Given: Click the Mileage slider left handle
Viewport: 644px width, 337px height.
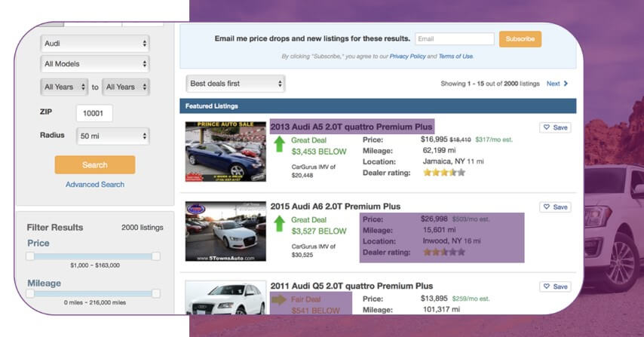Looking at the screenshot, I should [x=30, y=293].
